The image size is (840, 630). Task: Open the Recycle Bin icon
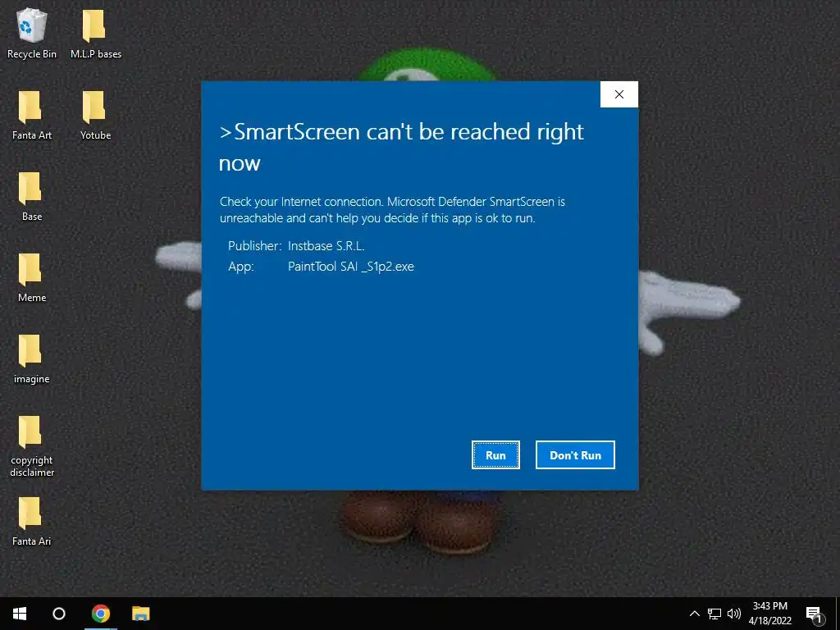coord(32,33)
